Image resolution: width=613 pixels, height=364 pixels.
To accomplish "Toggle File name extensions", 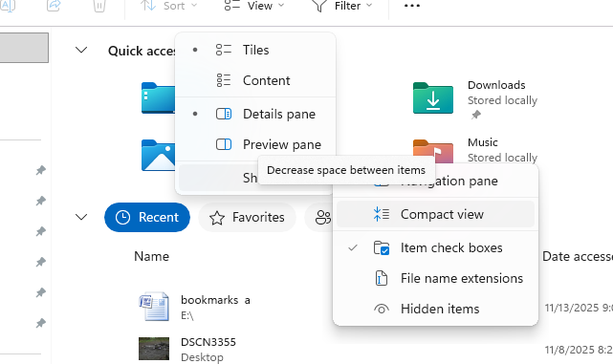I will (x=435, y=278).
